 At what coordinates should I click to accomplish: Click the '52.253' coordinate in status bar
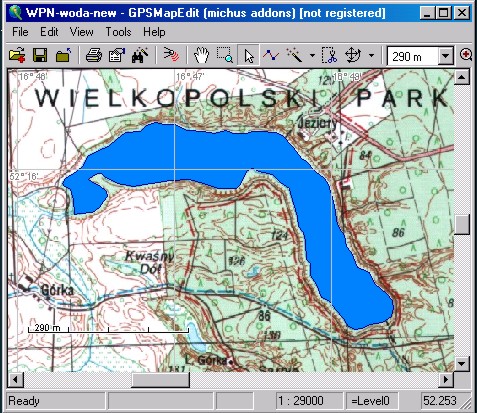pos(440,401)
